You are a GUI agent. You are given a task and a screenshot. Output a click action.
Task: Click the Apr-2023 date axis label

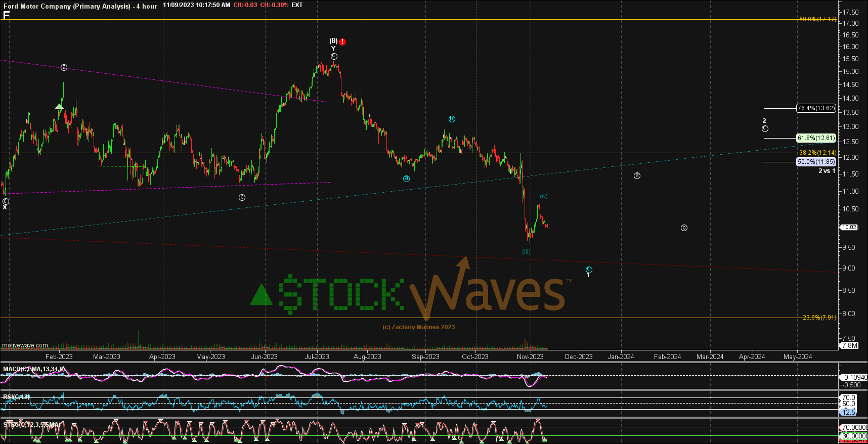pos(162,357)
